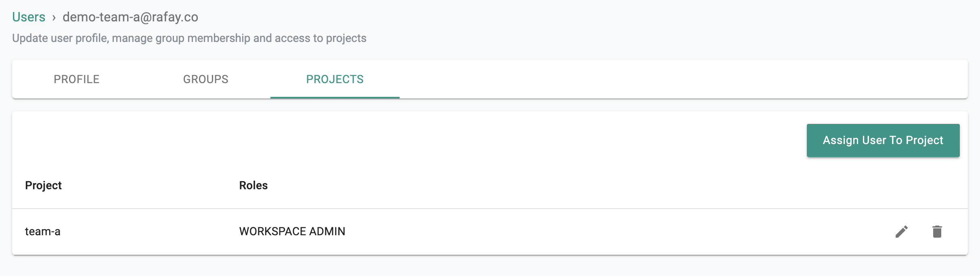Click blank area left of Assign User button
Viewport: 980px width, 276px height.
coord(404,140)
